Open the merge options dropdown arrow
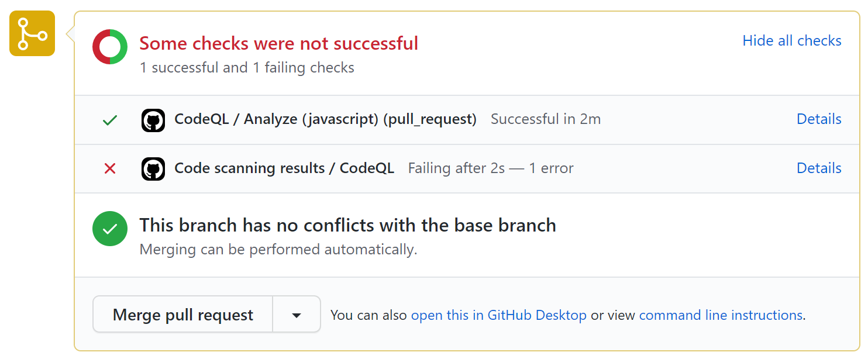The width and height of the screenshot is (868, 359). (297, 315)
